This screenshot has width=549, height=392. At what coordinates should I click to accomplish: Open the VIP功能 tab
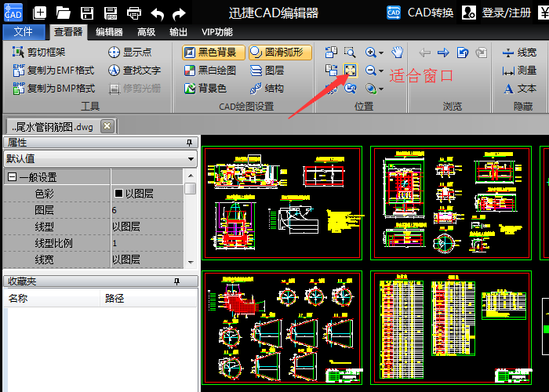click(x=217, y=32)
